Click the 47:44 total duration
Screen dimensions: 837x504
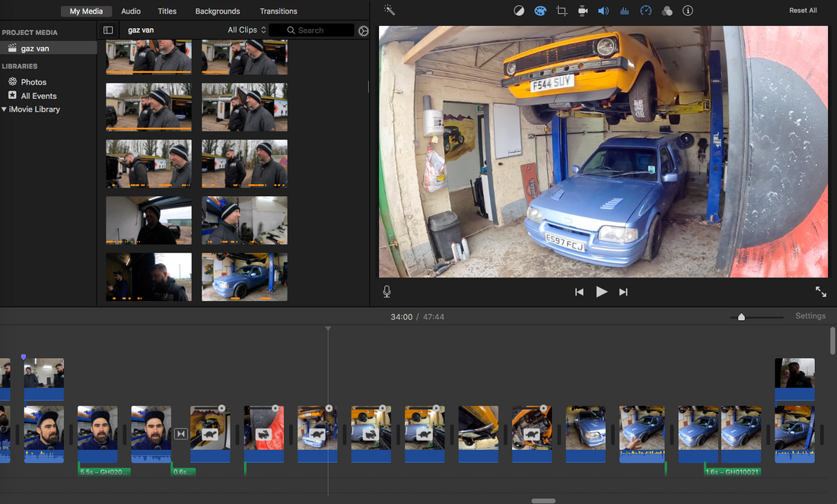434,317
